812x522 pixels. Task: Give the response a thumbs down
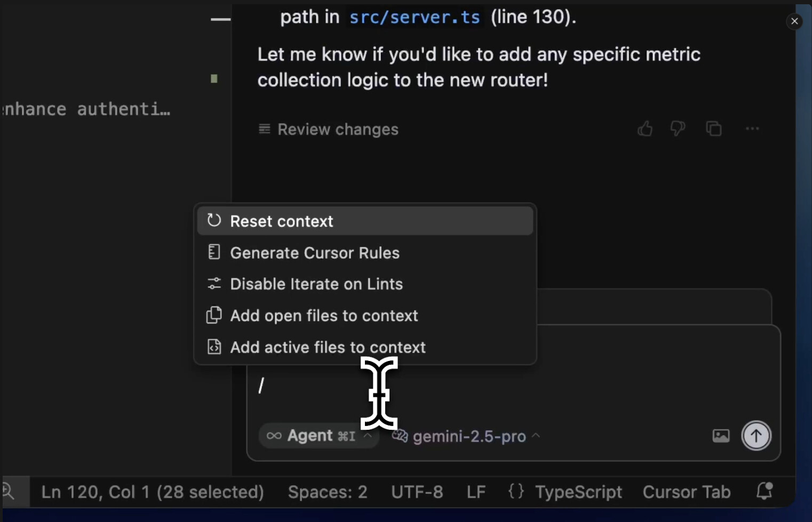tap(678, 129)
